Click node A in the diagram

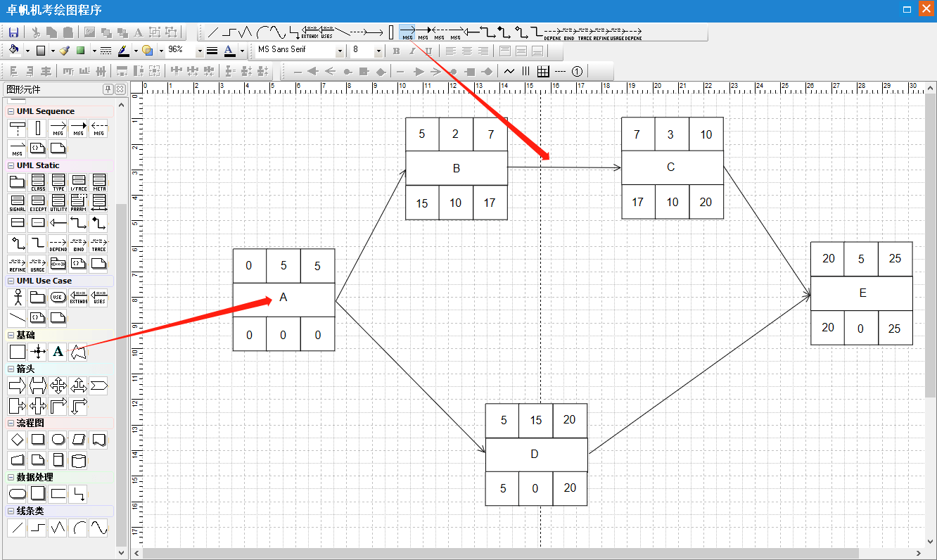[283, 298]
